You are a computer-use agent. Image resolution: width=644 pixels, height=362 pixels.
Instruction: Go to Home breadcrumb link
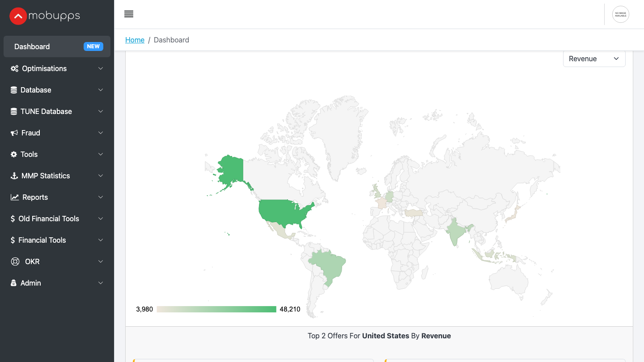pyautogui.click(x=135, y=40)
